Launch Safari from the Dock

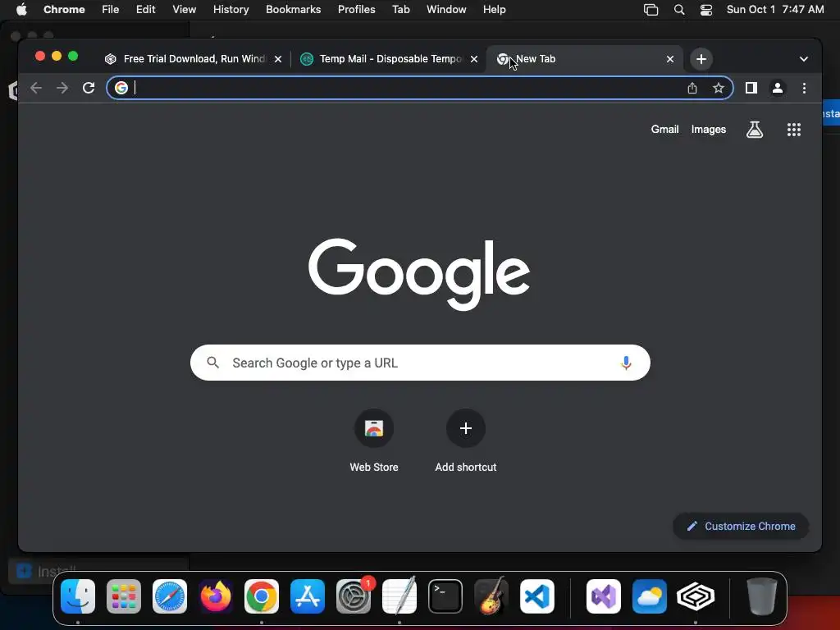coord(170,596)
